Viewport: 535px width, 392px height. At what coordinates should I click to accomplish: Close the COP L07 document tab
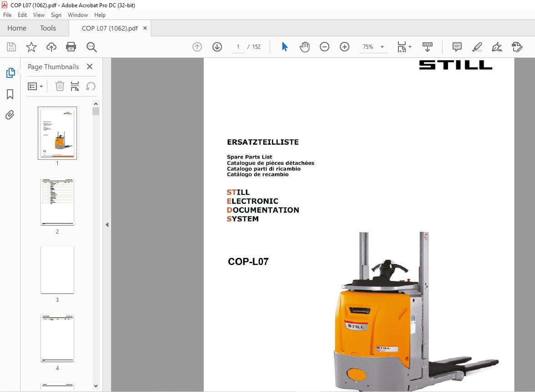click(145, 28)
